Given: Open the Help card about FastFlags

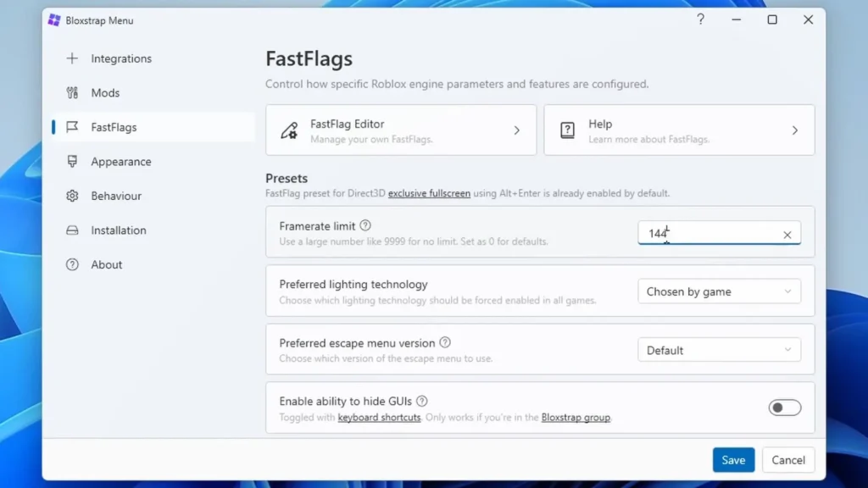Looking at the screenshot, I should click(679, 130).
